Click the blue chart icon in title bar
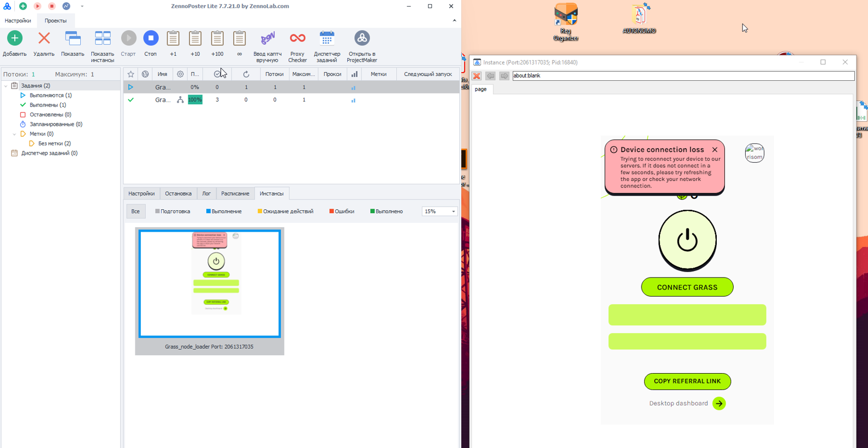Viewport: 868px width, 448px height. (66, 6)
